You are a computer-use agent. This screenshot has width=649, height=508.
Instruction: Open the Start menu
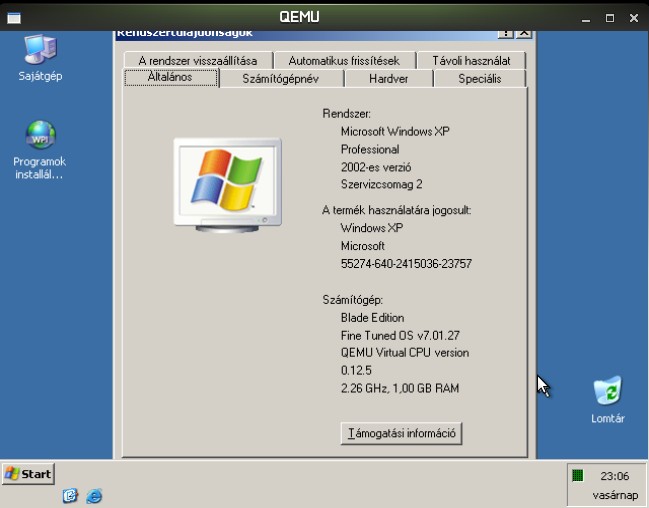(x=28, y=474)
